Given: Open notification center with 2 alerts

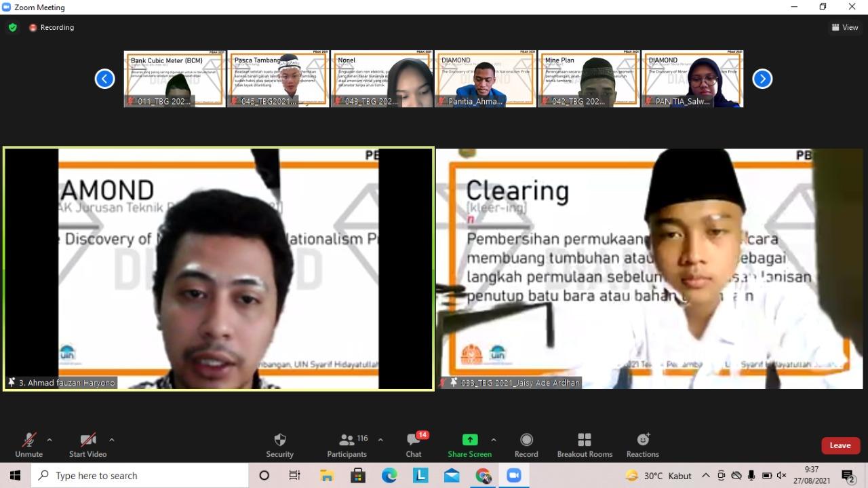Looking at the screenshot, I should coord(848,476).
